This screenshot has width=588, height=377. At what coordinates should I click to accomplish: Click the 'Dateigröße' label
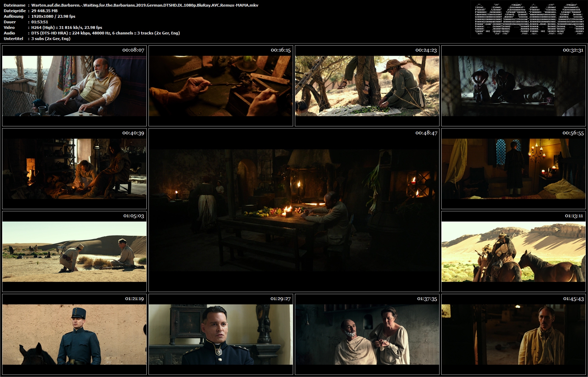click(x=15, y=11)
